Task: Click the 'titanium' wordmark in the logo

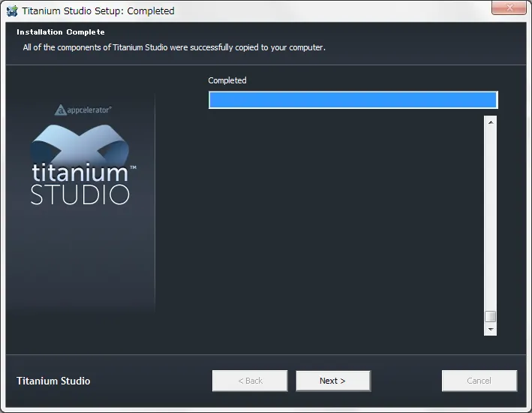Action: point(80,172)
